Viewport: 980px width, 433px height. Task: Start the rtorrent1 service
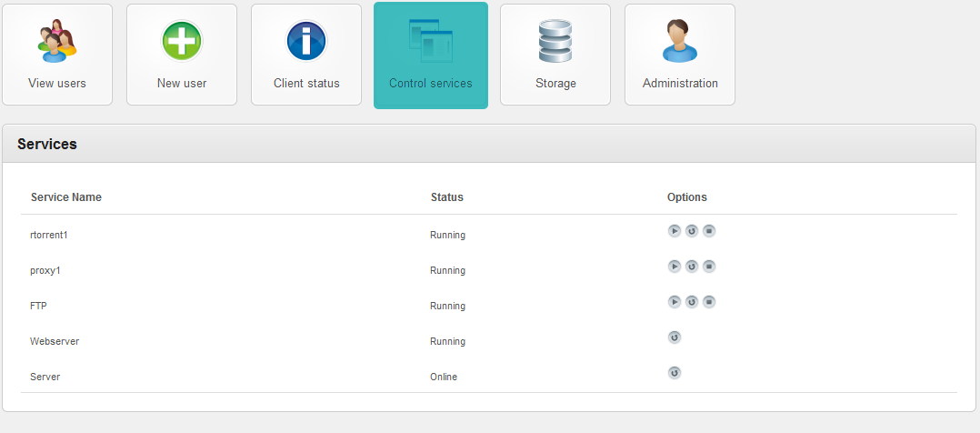[674, 231]
